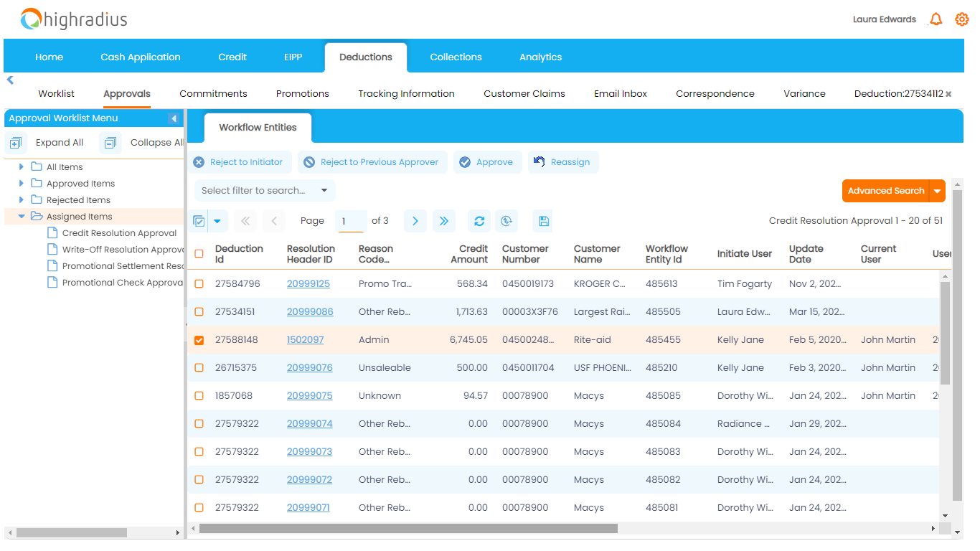The width and height of the screenshot is (980, 551).
Task: Save the current grid layout
Action: tap(542, 221)
